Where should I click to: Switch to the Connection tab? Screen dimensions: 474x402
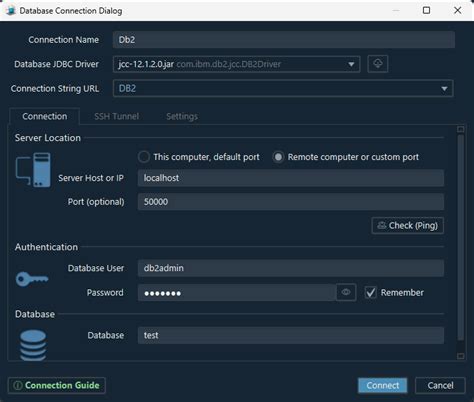(x=44, y=116)
